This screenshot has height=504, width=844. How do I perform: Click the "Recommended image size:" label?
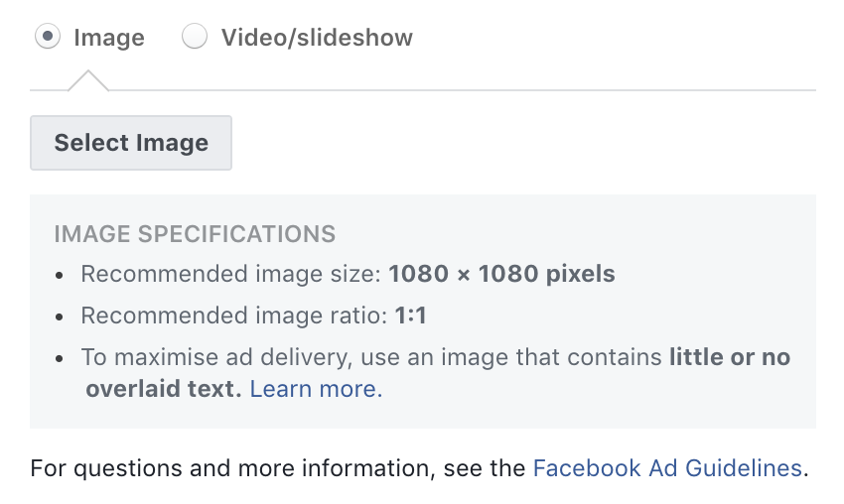pos(231,274)
